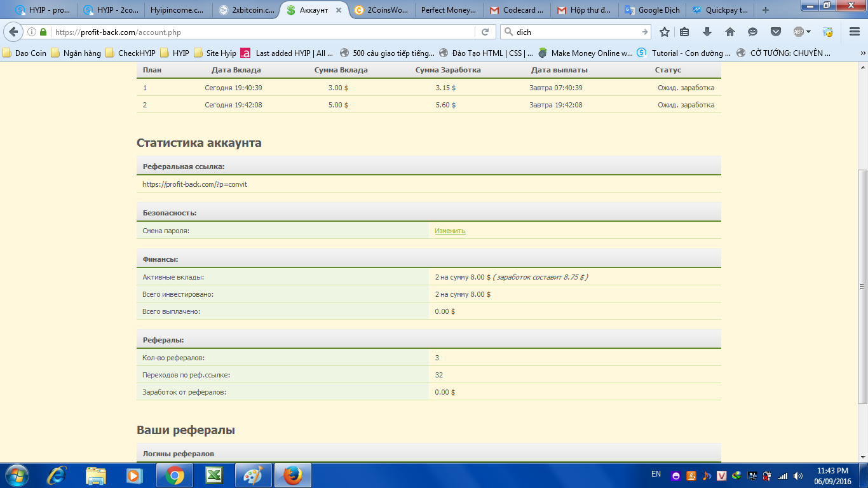Image resolution: width=868 pixels, height=488 pixels.
Task: Open the Internet Download Manager tray icon
Action: click(x=736, y=475)
